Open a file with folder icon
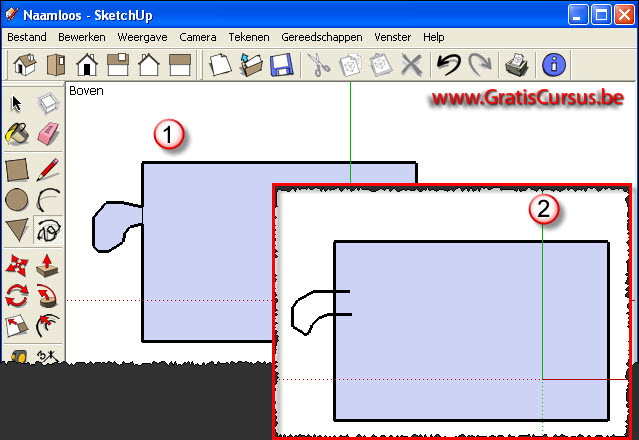The width and height of the screenshot is (639, 440). pos(251,64)
